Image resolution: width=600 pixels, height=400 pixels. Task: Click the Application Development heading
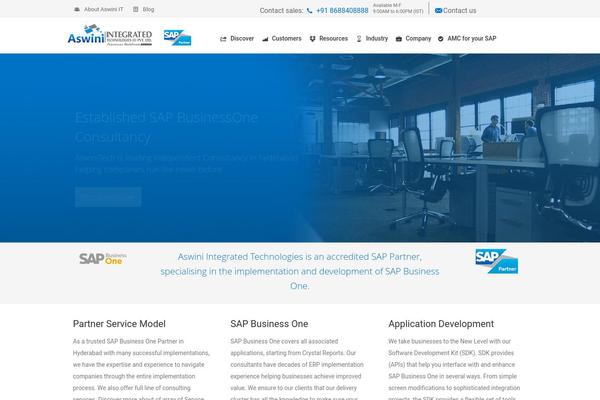coord(441,324)
